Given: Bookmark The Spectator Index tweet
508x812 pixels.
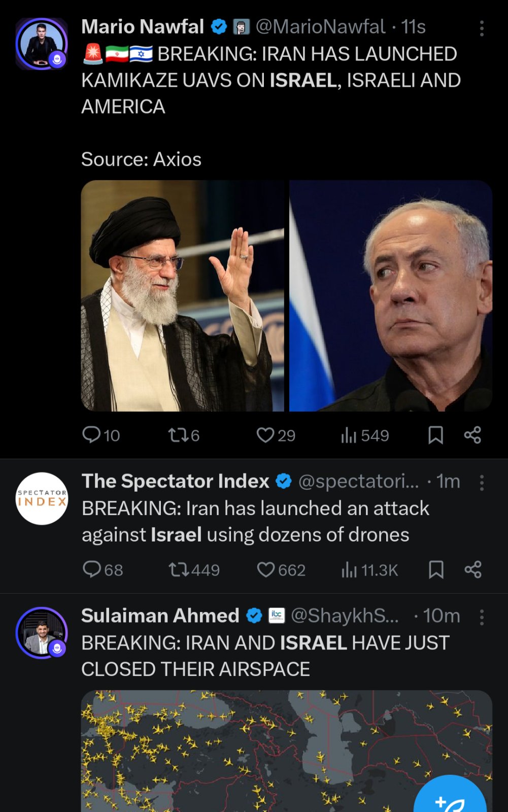Looking at the screenshot, I should pyautogui.click(x=436, y=569).
